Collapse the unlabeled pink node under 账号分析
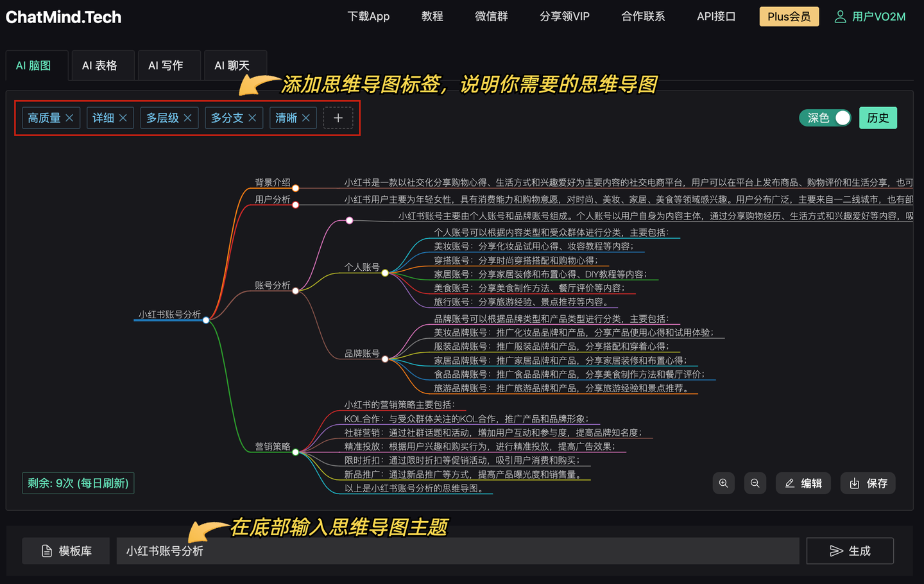The width and height of the screenshot is (924, 584). click(x=350, y=220)
